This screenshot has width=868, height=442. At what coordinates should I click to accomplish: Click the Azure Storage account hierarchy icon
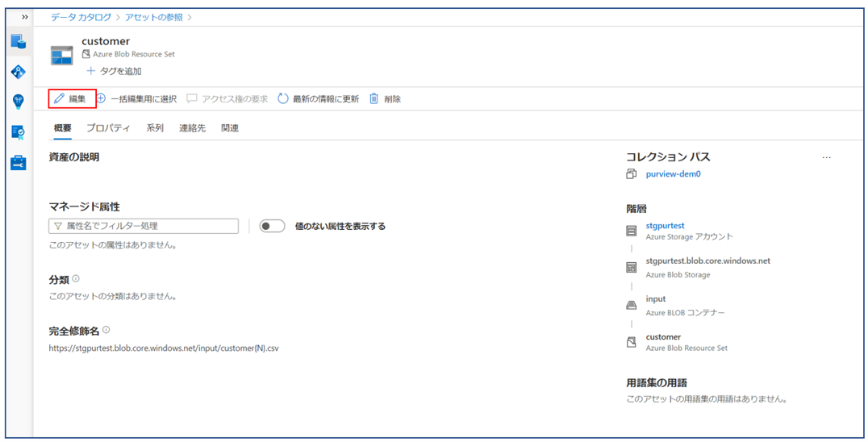coord(631,231)
